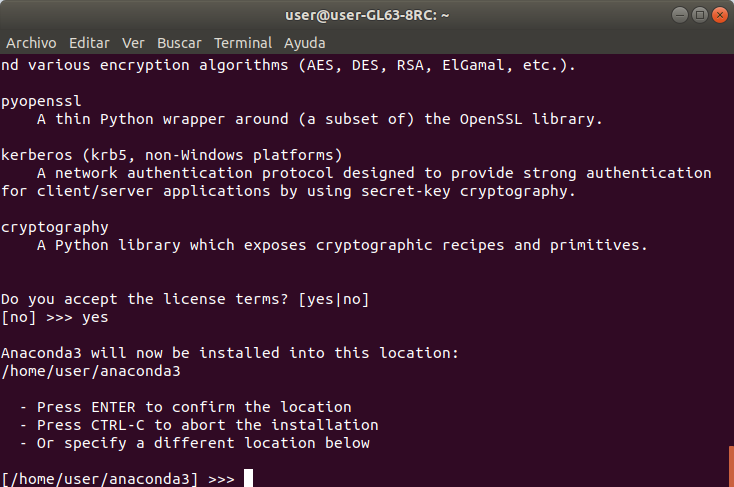Open the Ayuda menu
This screenshot has height=487, width=734.
coord(304,43)
